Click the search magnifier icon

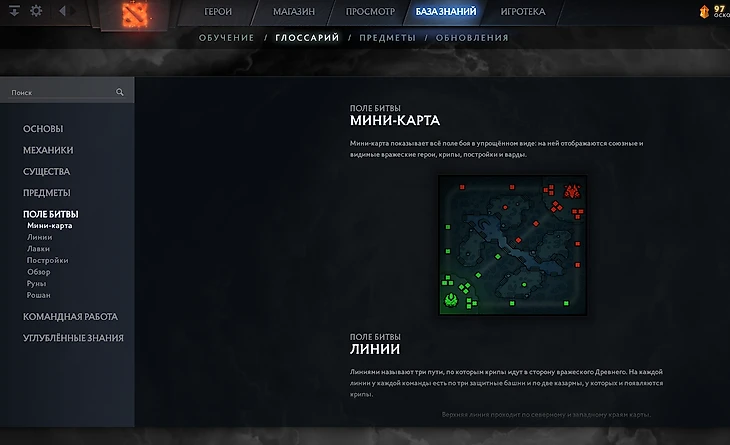120,92
